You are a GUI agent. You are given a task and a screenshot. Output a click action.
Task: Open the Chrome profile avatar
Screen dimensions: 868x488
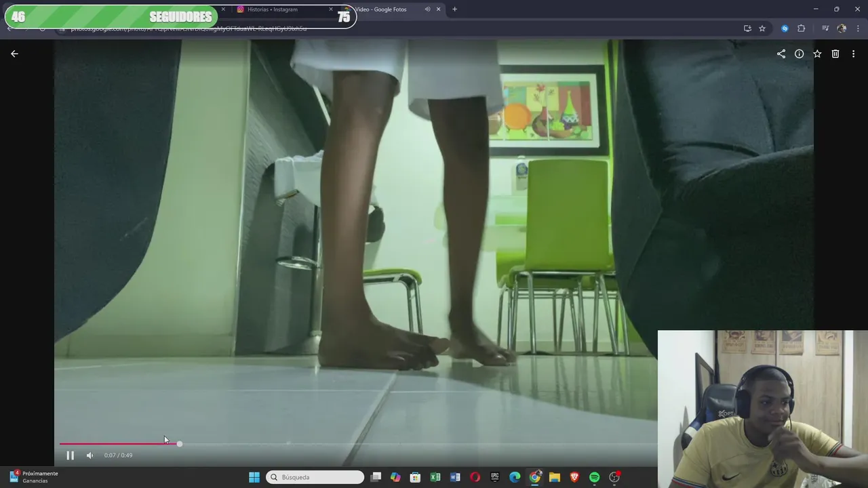click(842, 28)
